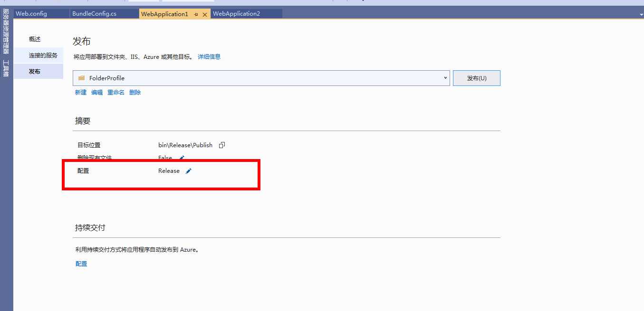Switch to the BundleConfig.cs tab
Viewport: 644px width, 311px height.
coord(94,14)
